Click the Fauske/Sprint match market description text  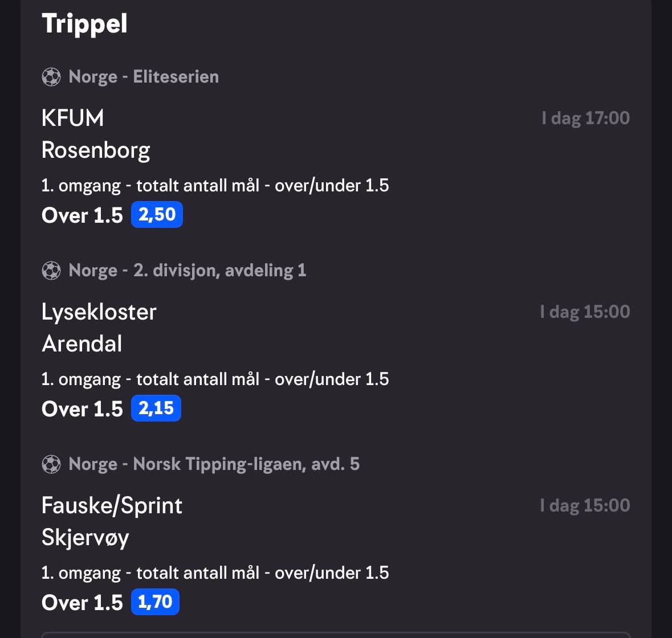tap(215, 573)
